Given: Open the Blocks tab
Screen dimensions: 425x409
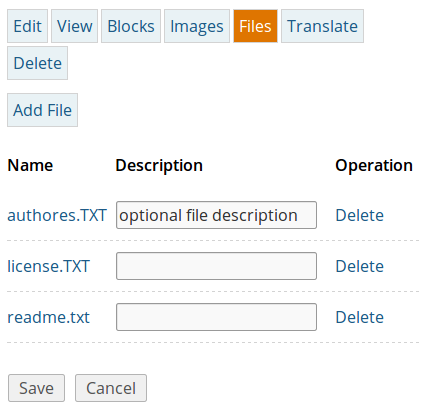Looking at the screenshot, I should click(131, 26).
